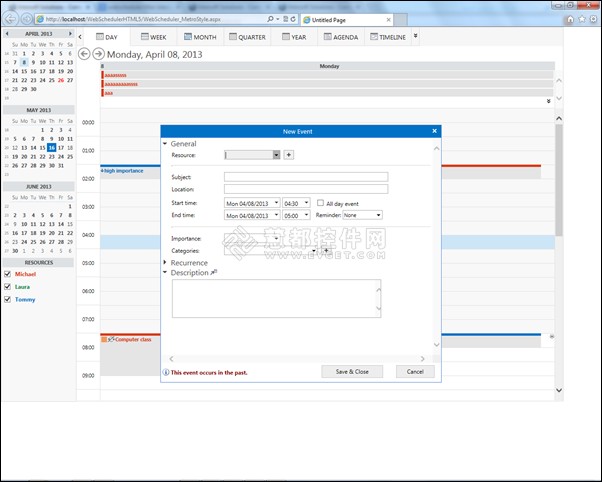
Task: Open Start time hour dropdown 04:30
Action: tap(306, 203)
